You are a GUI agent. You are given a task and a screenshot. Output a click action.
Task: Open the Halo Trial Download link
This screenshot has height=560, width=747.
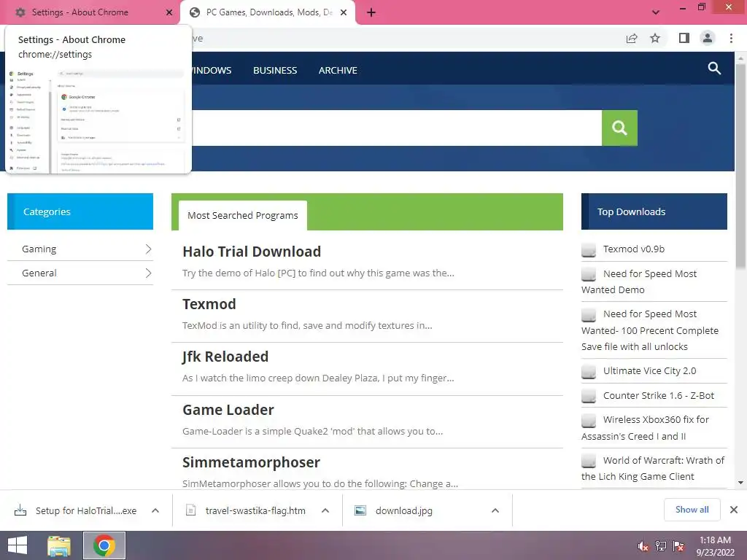pyautogui.click(x=252, y=252)
